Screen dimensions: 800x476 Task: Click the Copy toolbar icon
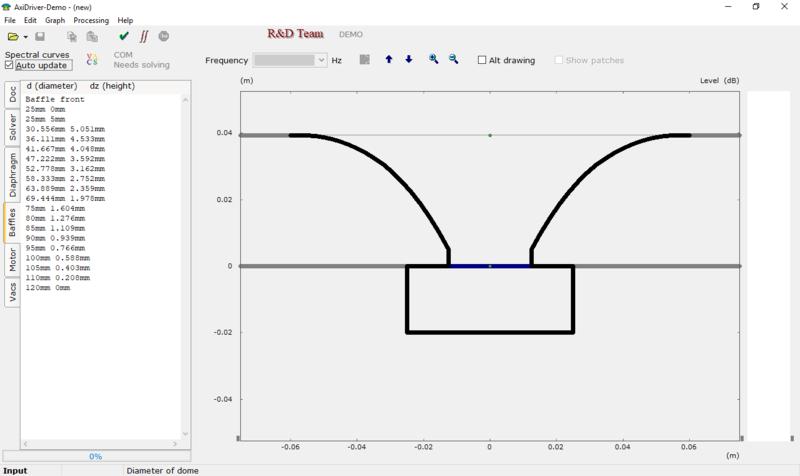72,37
